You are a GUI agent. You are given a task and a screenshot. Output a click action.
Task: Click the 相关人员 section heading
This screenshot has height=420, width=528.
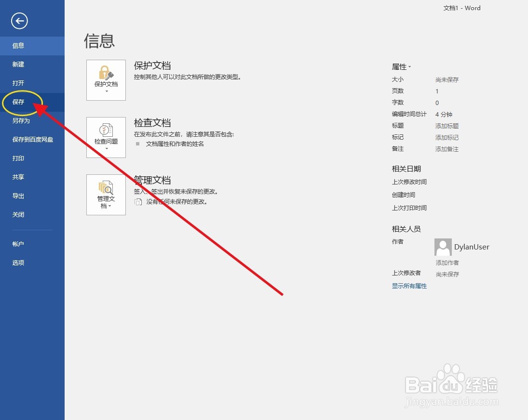(x=406, y=229)
